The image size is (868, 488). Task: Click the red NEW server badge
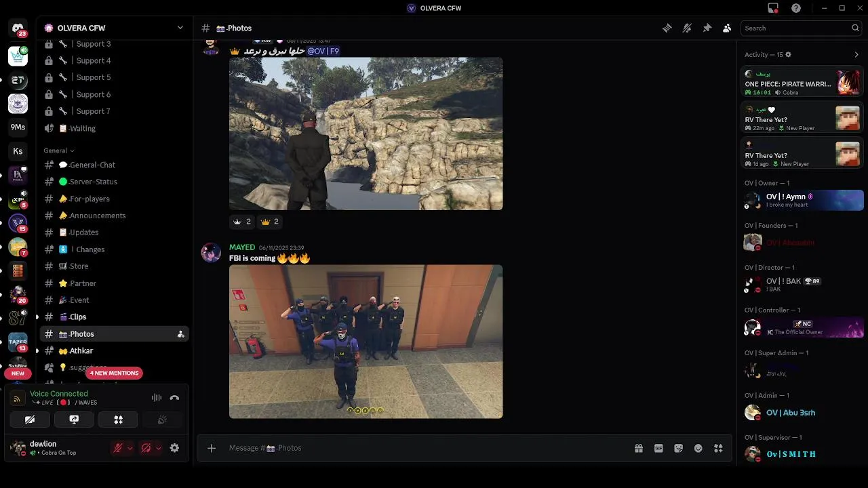tap(18, 373)
